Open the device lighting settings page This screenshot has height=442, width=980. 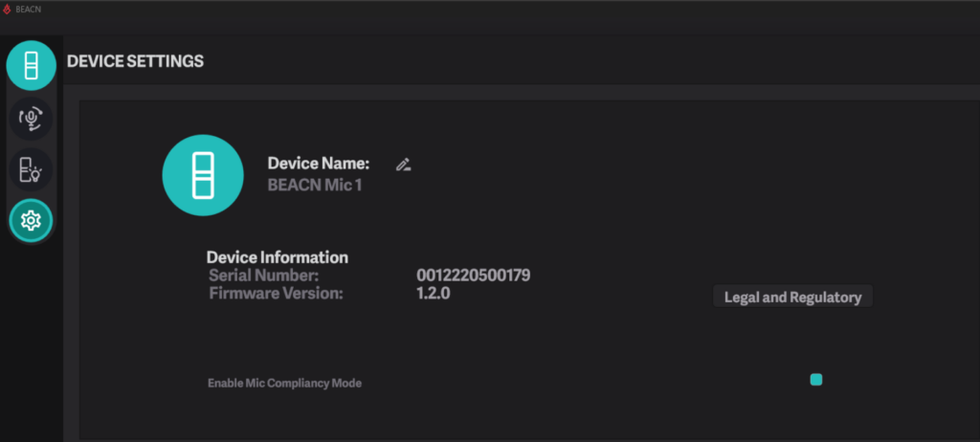32,170
